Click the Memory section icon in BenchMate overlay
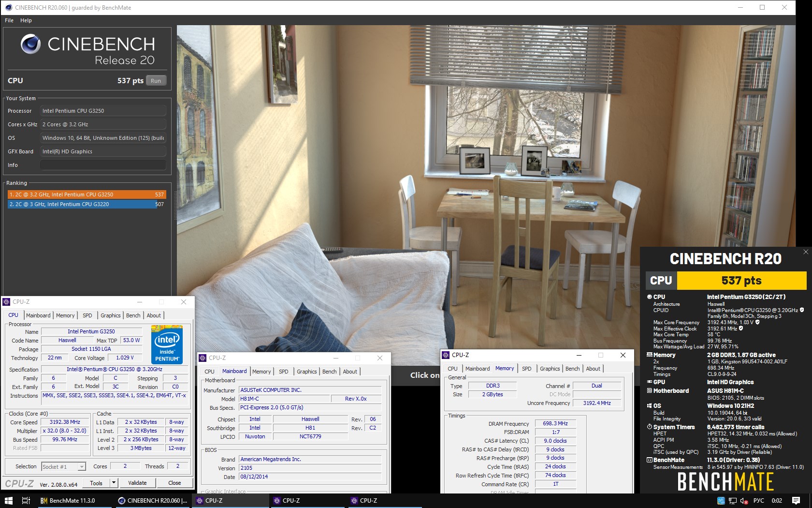The height and width of the screenshot is (508, 812). tap(649, 355)
